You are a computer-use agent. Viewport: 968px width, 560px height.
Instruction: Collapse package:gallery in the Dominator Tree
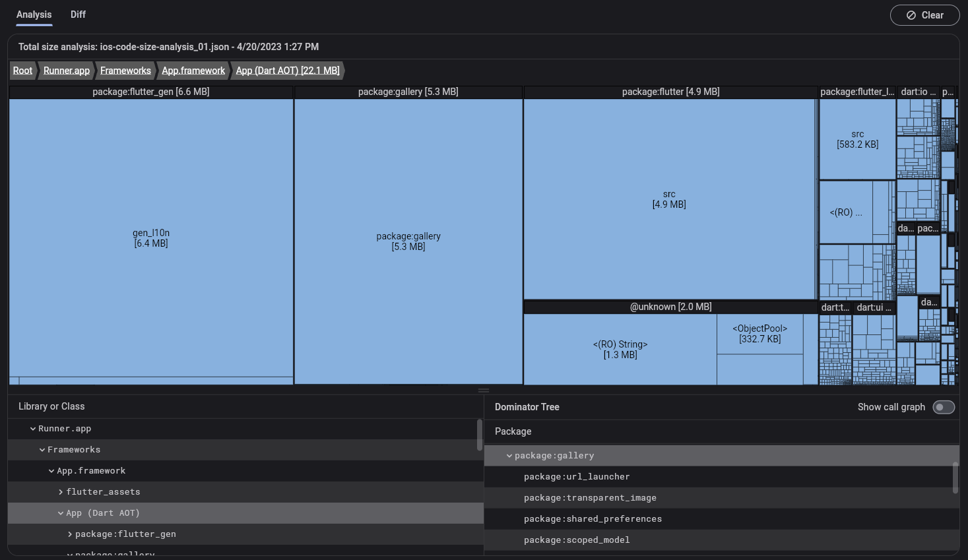509,455
